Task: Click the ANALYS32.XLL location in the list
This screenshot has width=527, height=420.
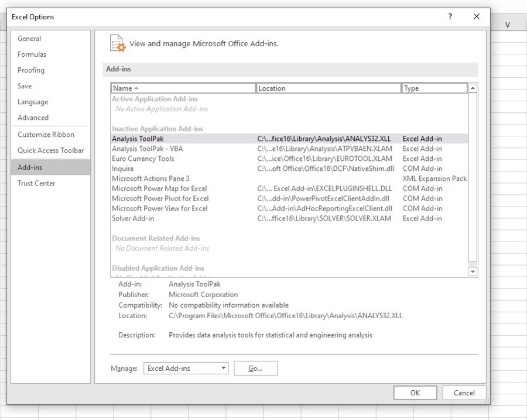Action: click(x=324, y=139)
